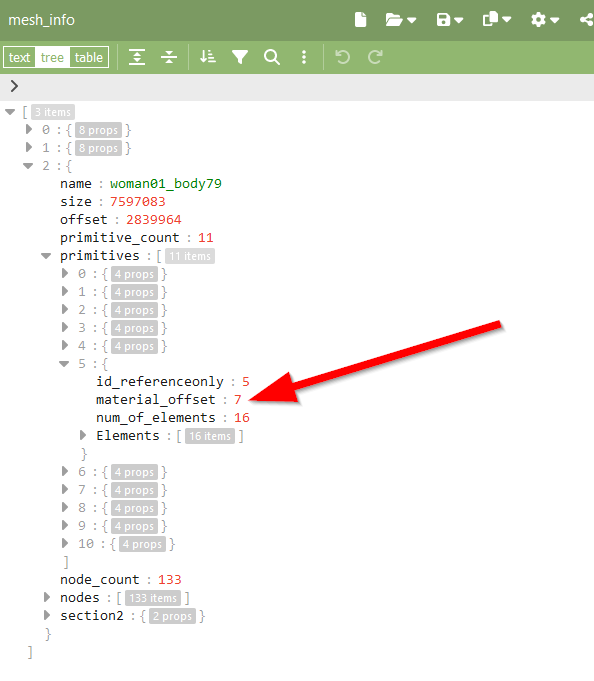Viewport: 594px width, 681px height.
Task: Expand all fields icon
Action: tap(137, 57)
